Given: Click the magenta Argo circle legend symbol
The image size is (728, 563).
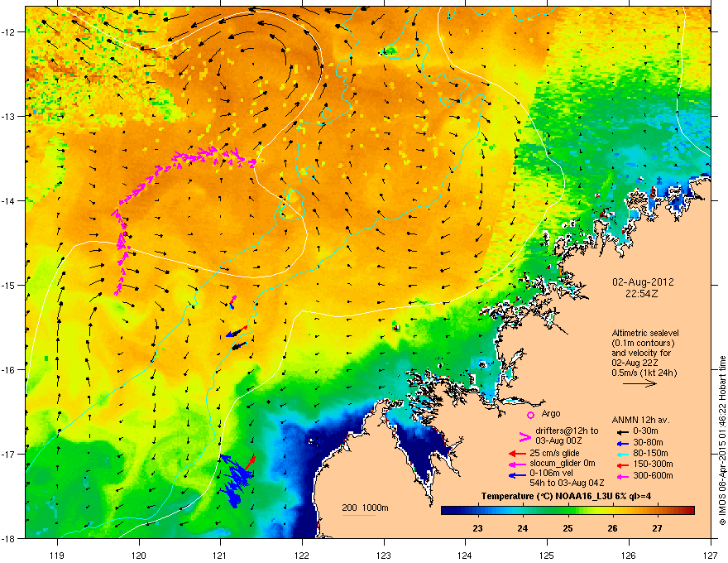Looking at the screenshot, I should click(x=530, y=415).
